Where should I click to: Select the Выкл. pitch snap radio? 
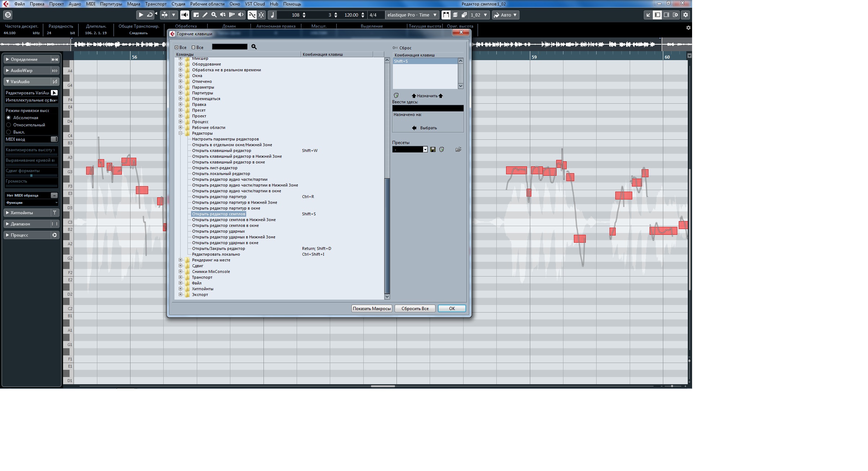click(9, 132)
